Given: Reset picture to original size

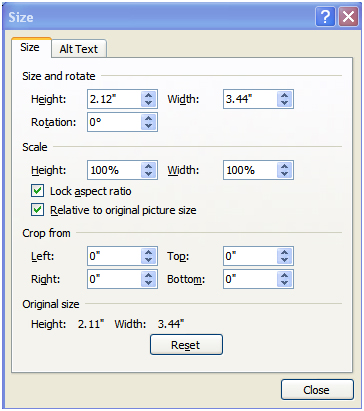Looking at the screenshot, I should point(186,345).
